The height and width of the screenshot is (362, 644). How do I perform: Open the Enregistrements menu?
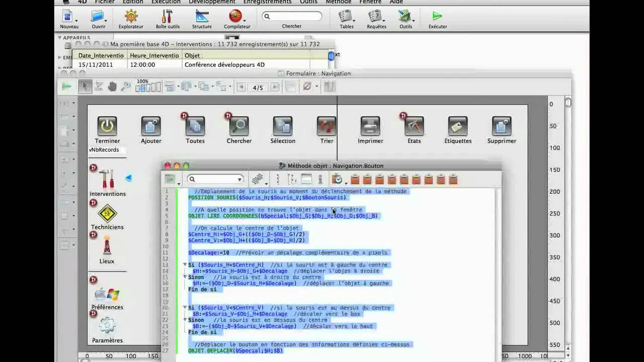[x=267, y=2]
